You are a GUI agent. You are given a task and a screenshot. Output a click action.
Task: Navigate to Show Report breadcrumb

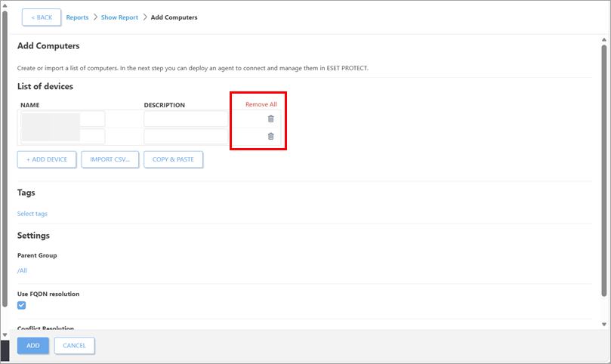(x=119, y=17)
